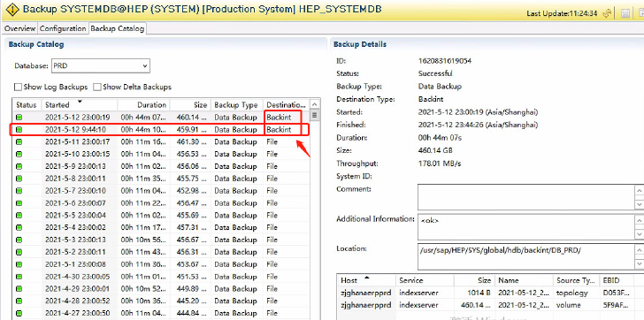The width and height of the screenshot is (644, 320).
Task: Click green status icon of 2021-4-28 23:00:52 backup
Action: click(x=19, y=301)
